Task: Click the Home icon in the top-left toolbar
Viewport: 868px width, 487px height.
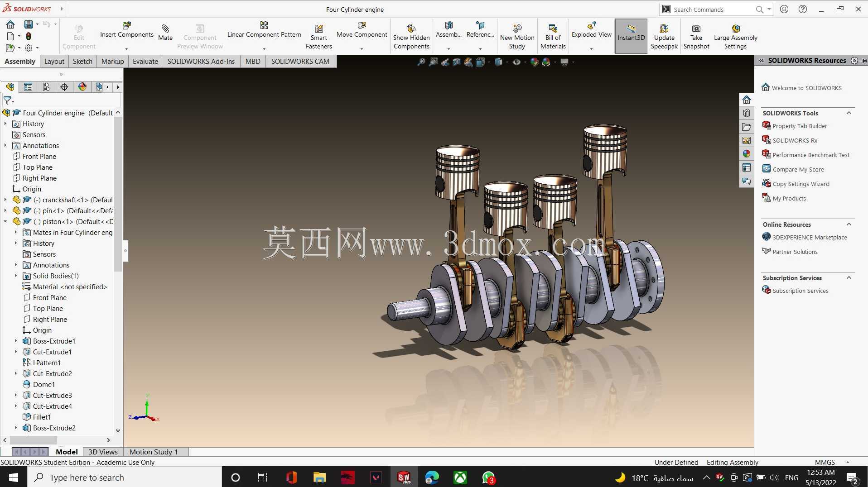Action: click(10, 24)
